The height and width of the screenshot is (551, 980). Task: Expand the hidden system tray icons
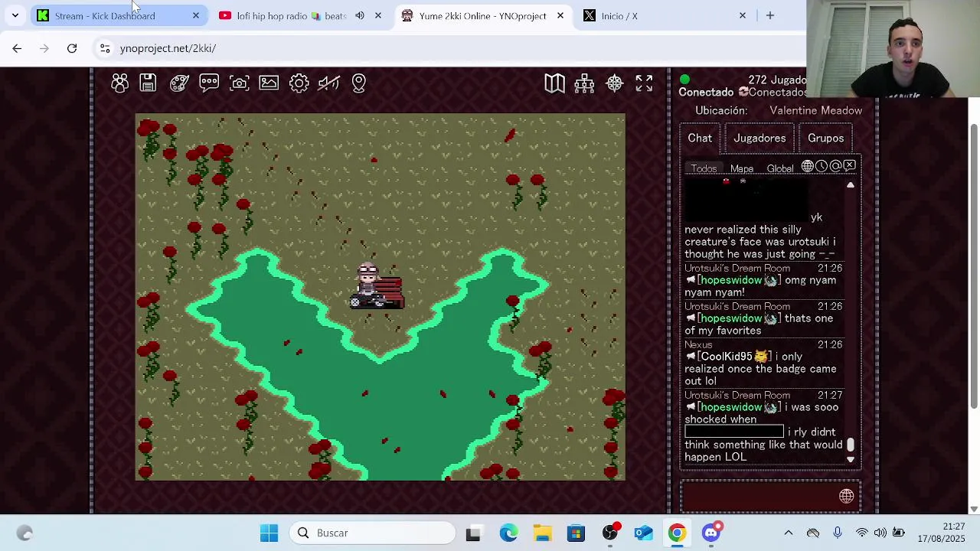click(788, 533)
